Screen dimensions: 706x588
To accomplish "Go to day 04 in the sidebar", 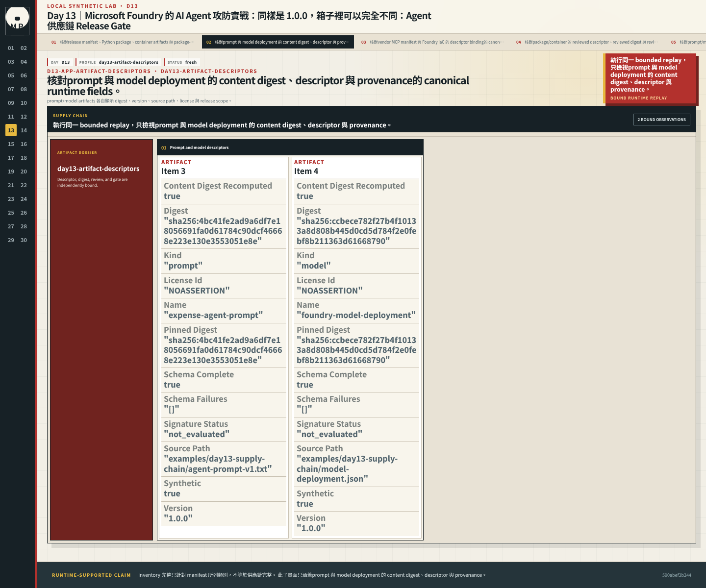I will [x=24, y=62].
